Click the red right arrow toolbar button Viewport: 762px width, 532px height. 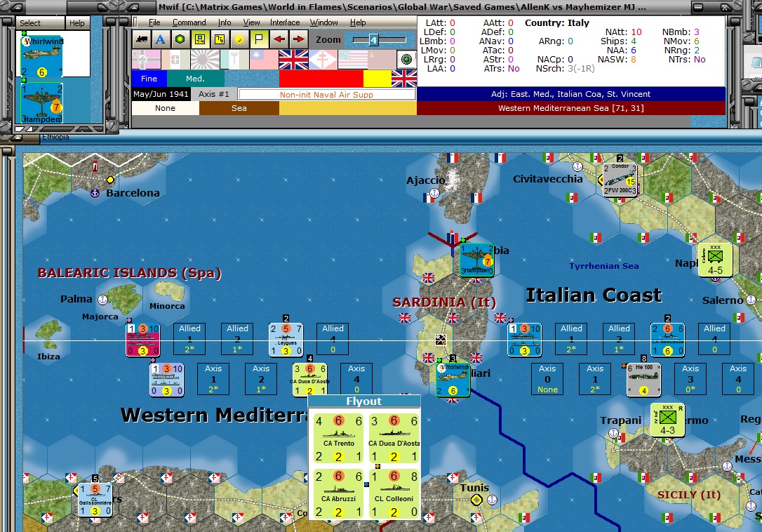coord(299,39)
